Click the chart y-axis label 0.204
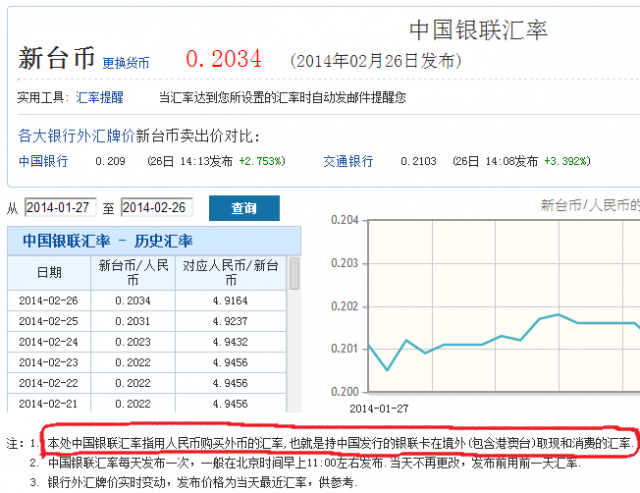The image size is (640, 493). [x=344, y=220]
